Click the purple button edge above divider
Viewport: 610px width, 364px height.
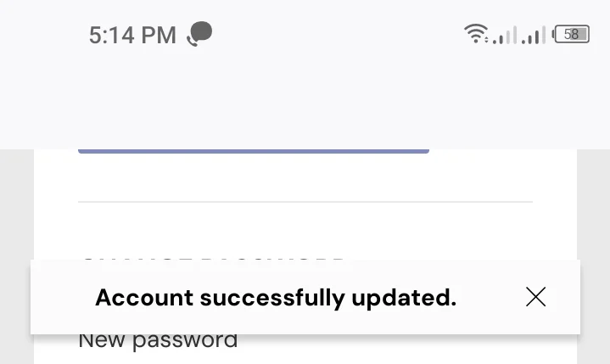click(x=254, y=151)
